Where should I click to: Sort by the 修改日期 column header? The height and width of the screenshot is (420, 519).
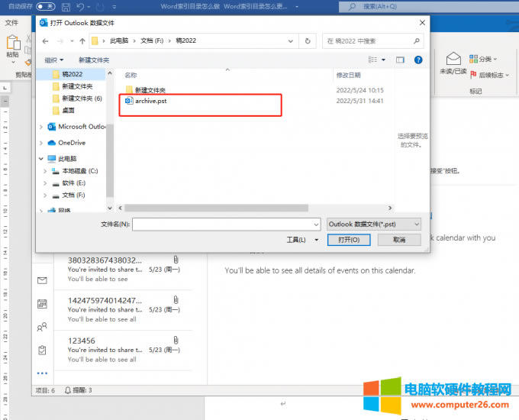[348, 75]
